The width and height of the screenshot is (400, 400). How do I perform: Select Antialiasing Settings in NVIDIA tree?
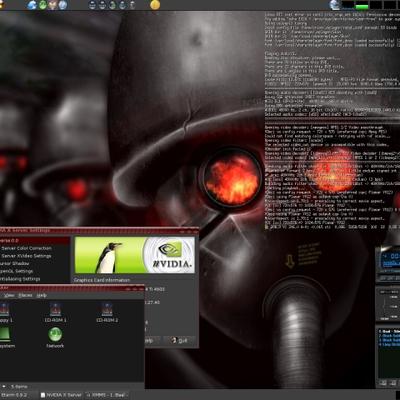pos(20,279)
